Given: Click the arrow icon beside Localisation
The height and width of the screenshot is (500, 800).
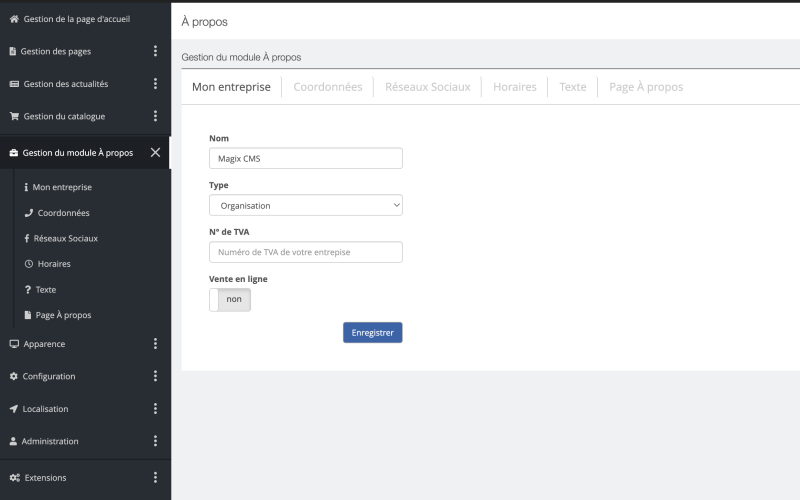Looking at the screenshot, I should (x=14, y=409).
